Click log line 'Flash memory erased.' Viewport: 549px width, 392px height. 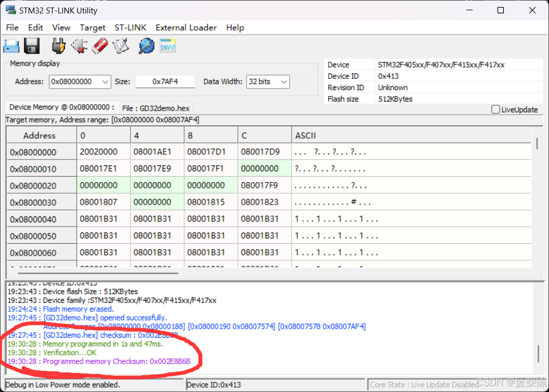(61, 309)
